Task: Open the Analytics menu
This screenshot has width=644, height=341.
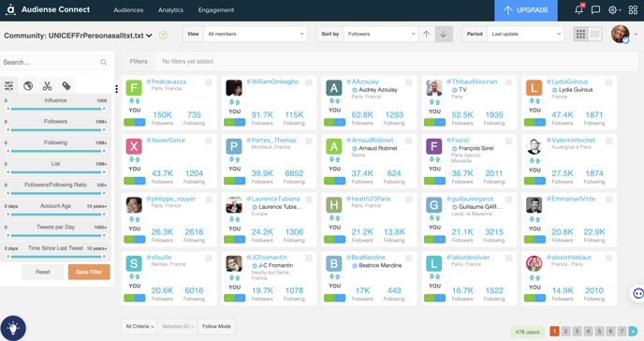Action: pos(171,10)
